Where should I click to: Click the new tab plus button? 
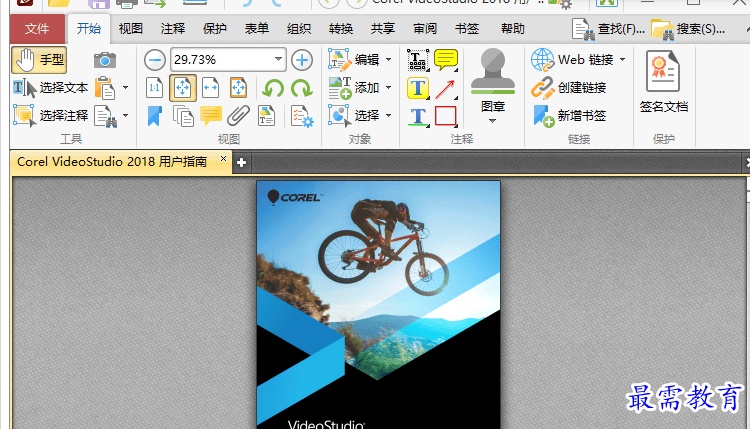[x=242, y=163]
